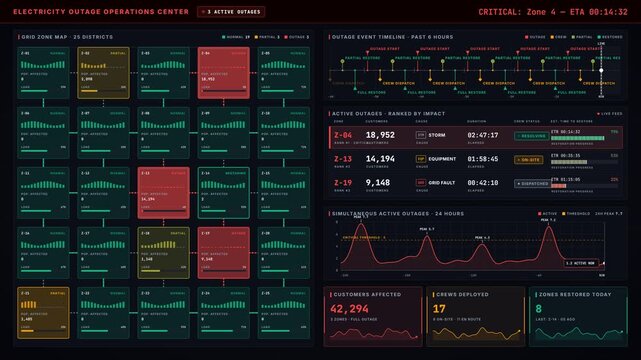The width and height of the screenshot is (641, 360).
Task: Select the outage zone tile Z-19
Action: [x=224, y=253]
